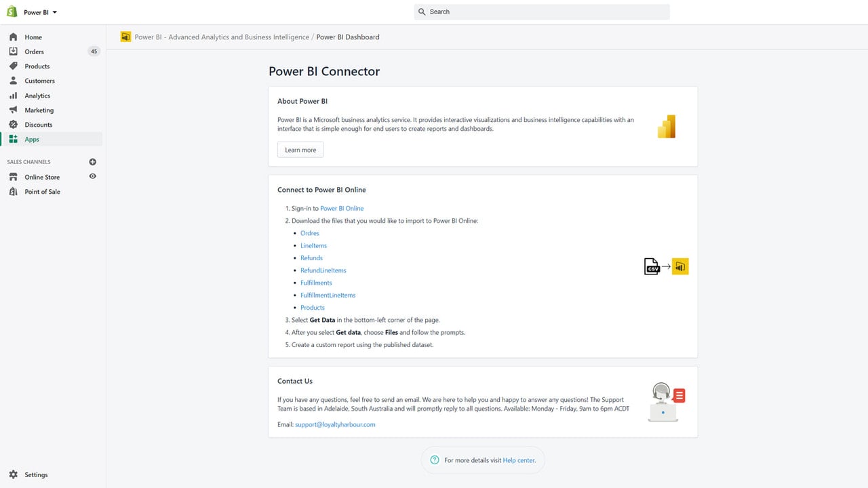Click the support@loyaltyharbour.com email link

coord(335,425)
